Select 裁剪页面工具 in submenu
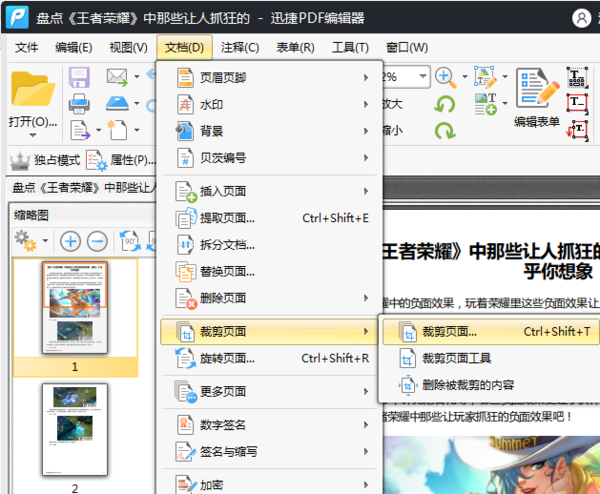 coord(491,359)
